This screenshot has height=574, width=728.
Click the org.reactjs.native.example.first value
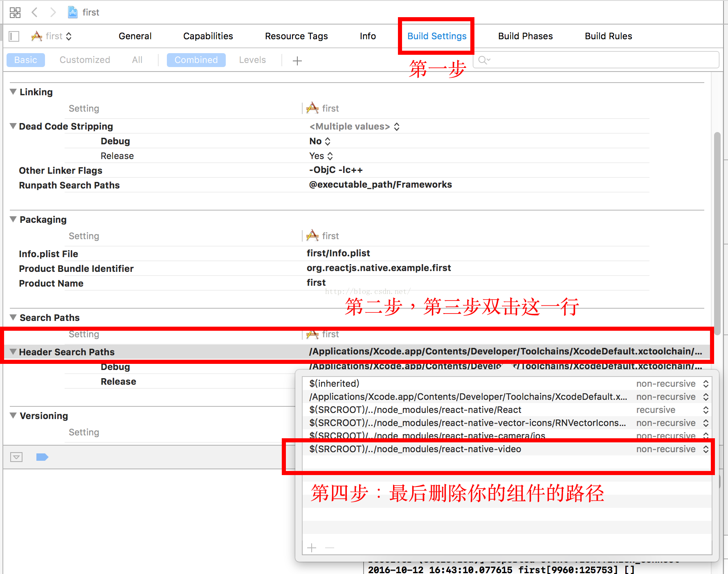coord(379,268)
